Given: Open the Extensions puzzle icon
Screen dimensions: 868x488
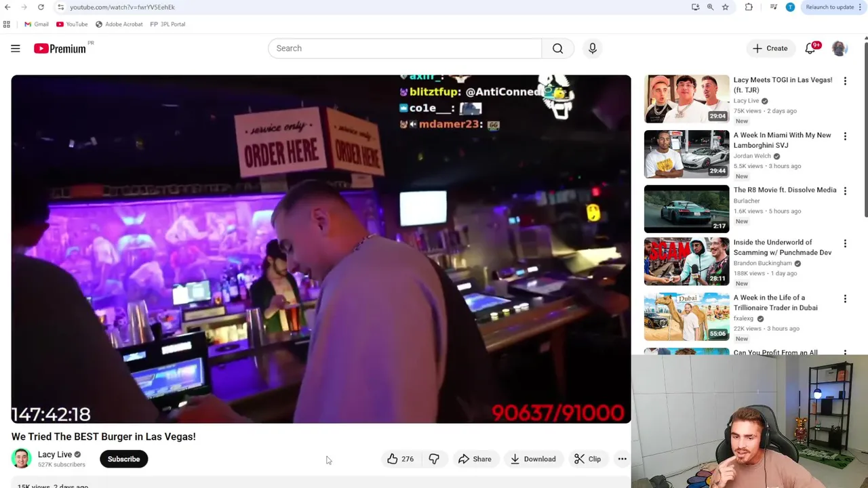Looking at the screenshot, I should (x=749, y=7).
